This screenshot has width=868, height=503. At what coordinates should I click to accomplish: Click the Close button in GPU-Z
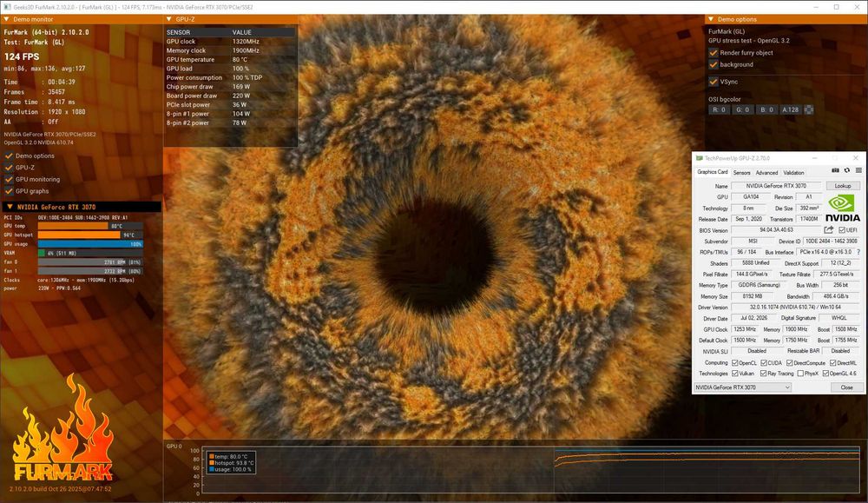coord(846,387)
